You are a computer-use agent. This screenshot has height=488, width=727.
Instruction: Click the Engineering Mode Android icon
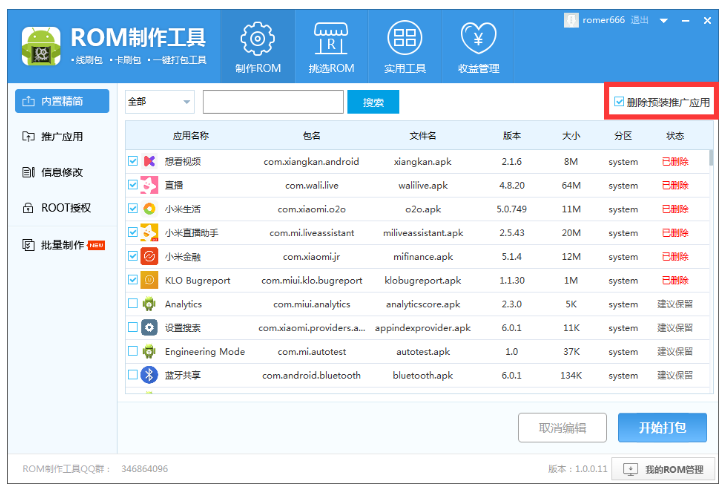pyautogui.click(x=149, y=351)
